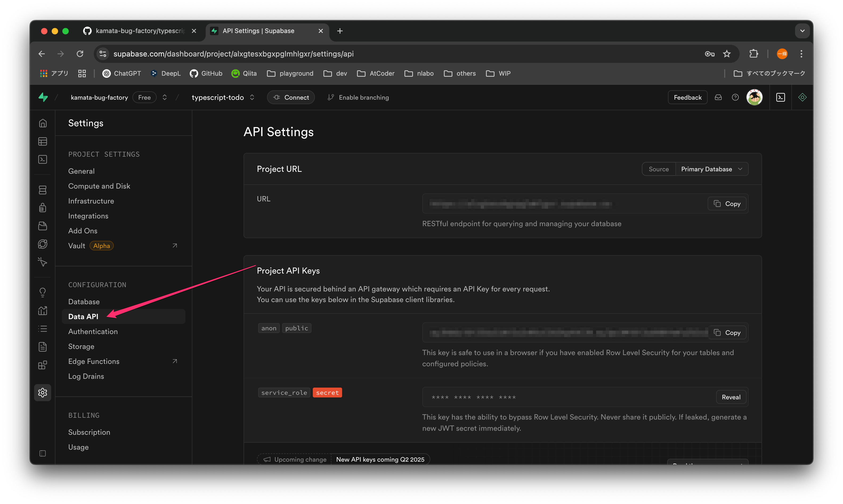Open the Logs list icon in sidebar
Screen dimensions: 843x504
[43, 328]
